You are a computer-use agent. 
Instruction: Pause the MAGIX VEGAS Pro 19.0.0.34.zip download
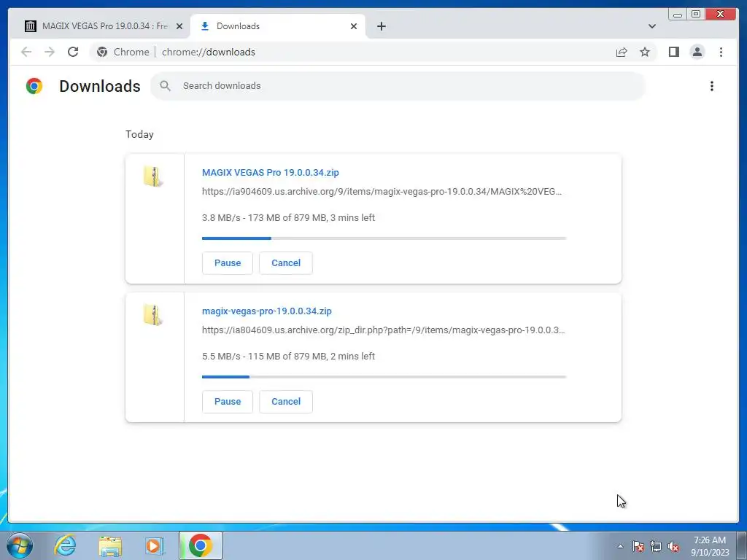228,262
